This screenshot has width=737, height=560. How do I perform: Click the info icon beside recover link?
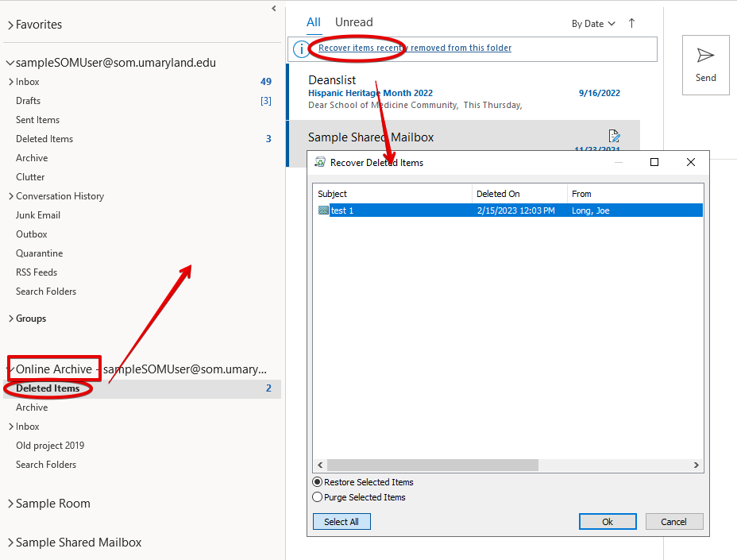(x=301, y=49)
